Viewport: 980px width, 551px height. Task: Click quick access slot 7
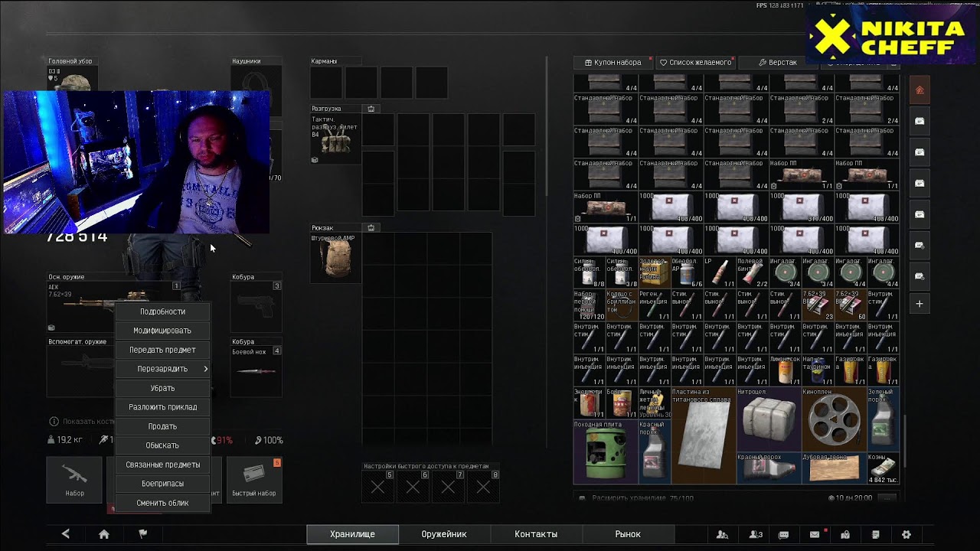point(448,486)
